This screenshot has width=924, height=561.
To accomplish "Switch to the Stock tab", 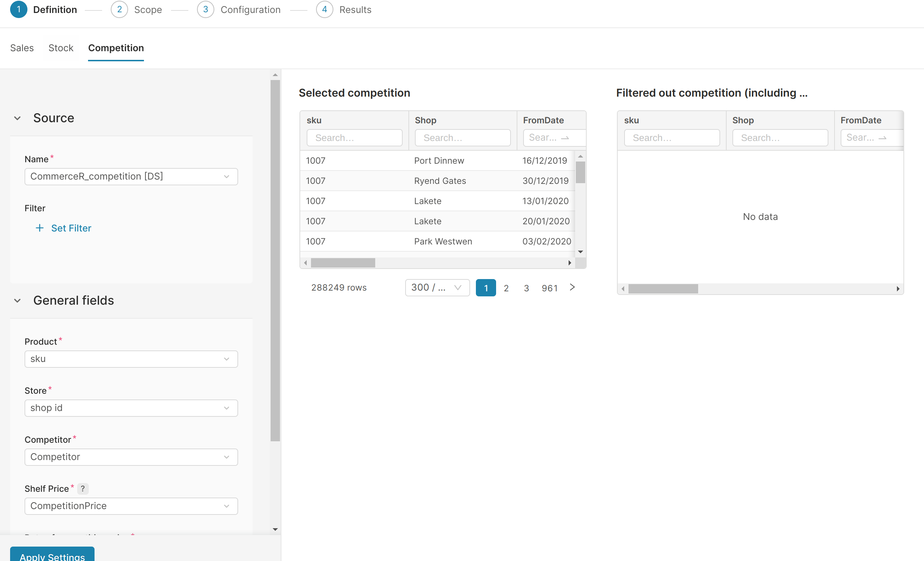I will click(x=61, y=48).
